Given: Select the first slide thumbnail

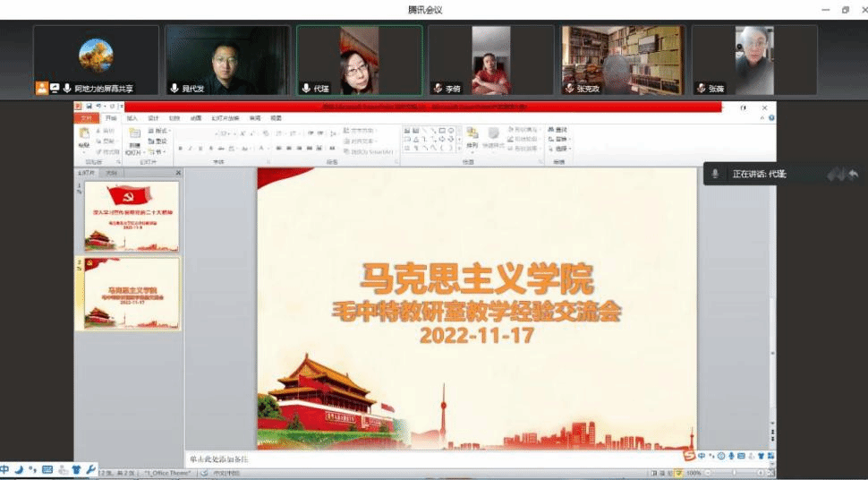Looking at the screenshot, I should coord(131,216).
